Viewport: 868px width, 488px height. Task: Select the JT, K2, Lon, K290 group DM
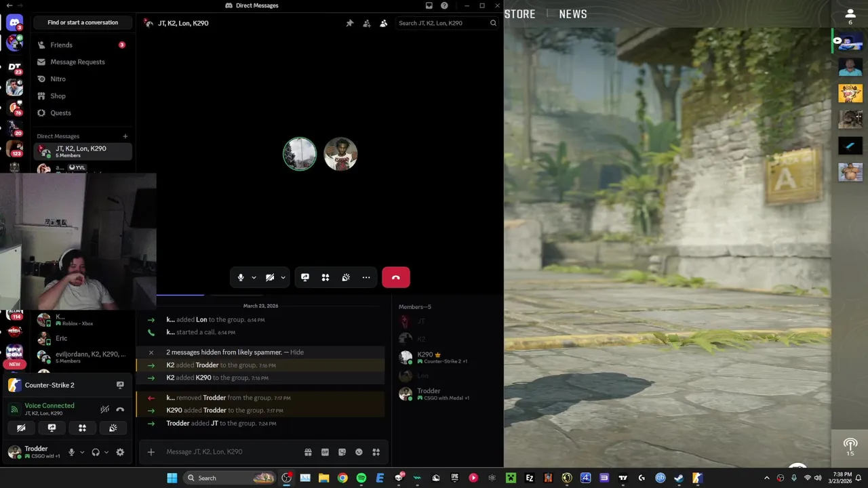point(83,152)
